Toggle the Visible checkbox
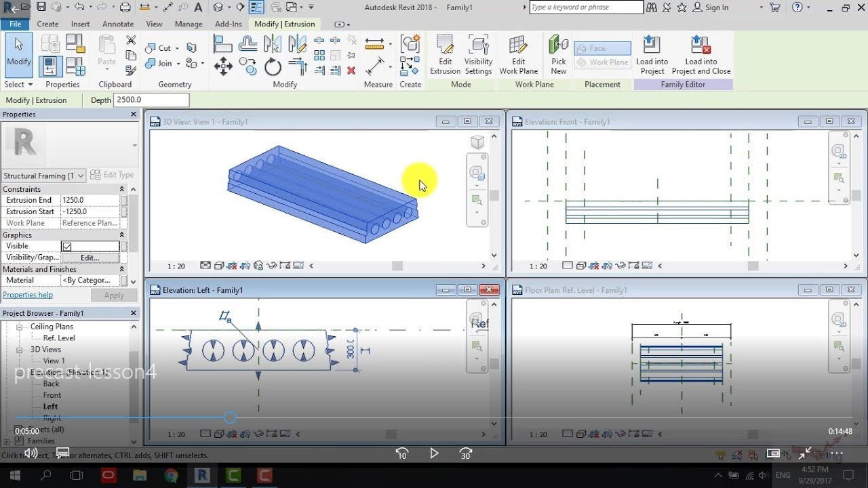This screenshot has height=488, width=868. 66,246
